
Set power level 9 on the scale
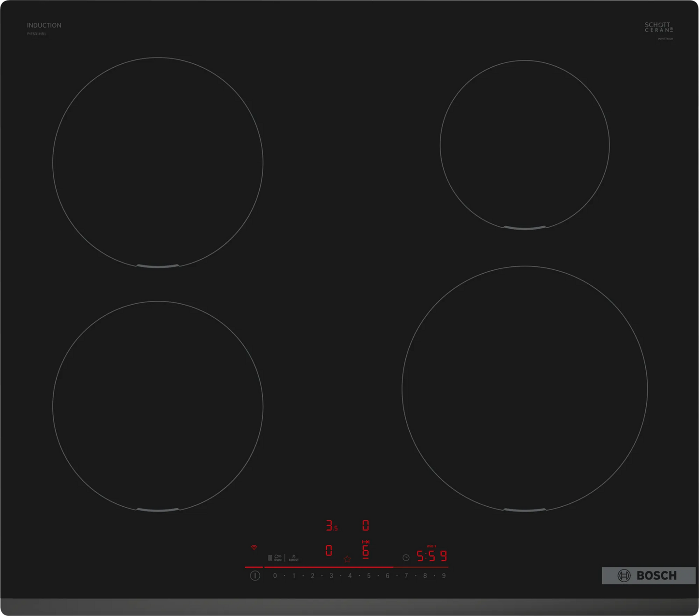click(443, 575)
